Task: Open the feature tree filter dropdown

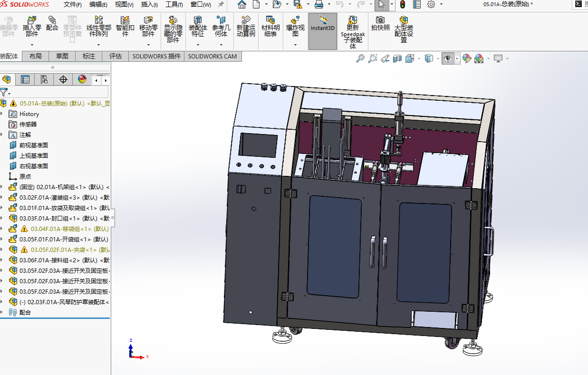Action: pos(5,92)
